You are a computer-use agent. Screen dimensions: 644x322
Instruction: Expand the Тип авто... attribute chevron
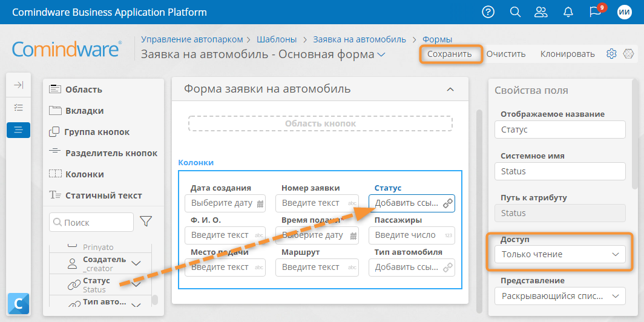coord(136,305)
